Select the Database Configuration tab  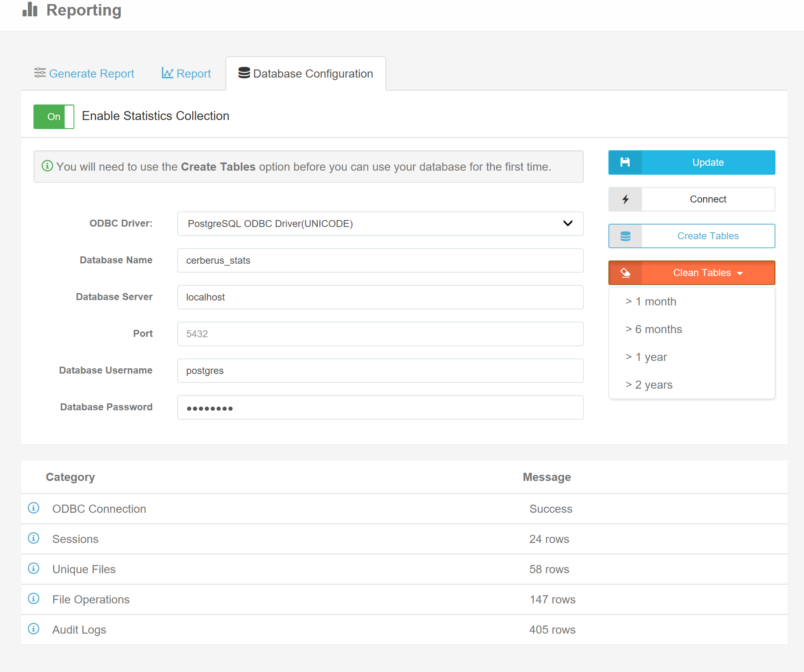click(306, 73)
